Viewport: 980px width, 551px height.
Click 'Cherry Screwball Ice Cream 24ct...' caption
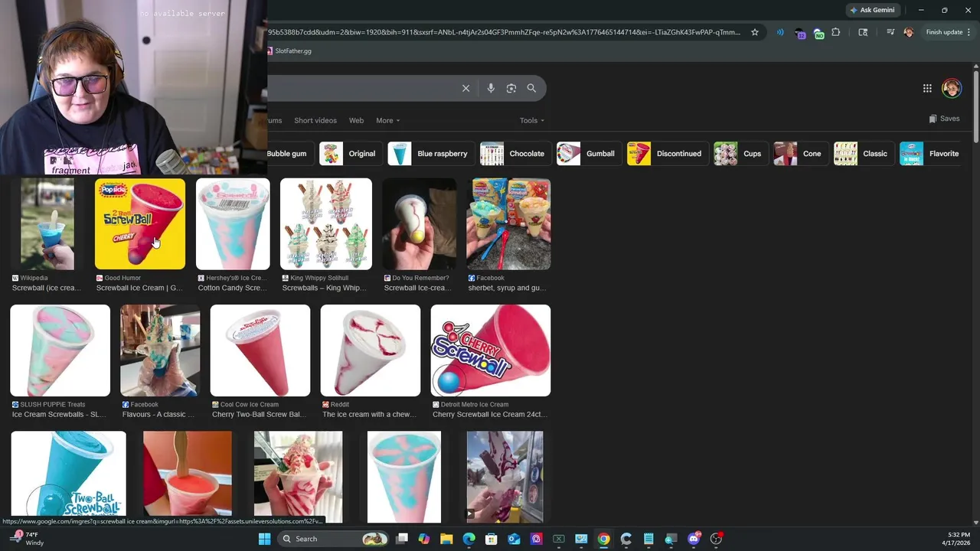coord(488,414)
